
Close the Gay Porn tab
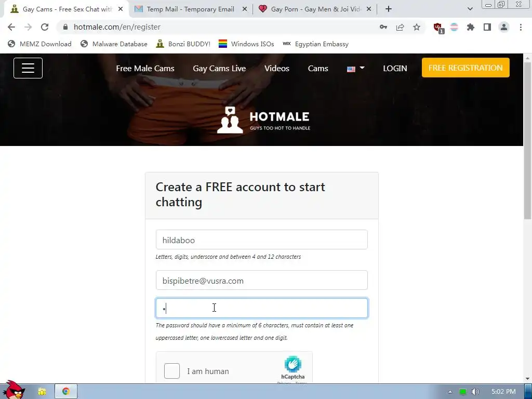(369, 9)
